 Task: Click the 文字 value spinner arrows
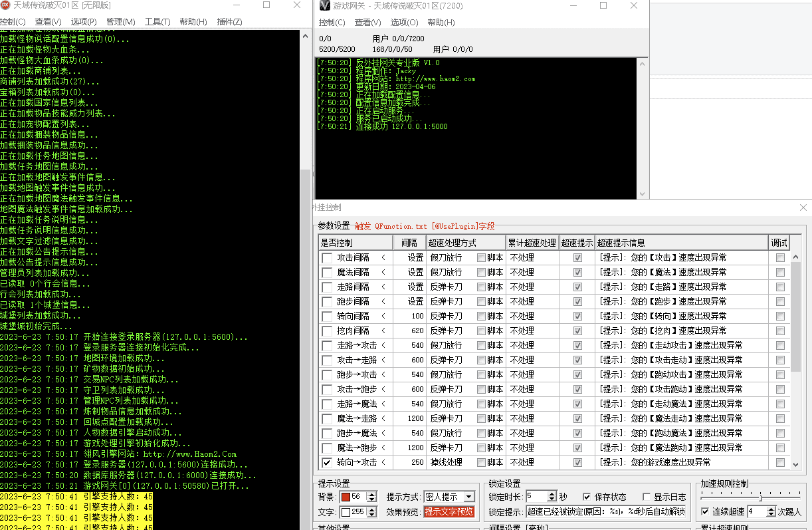click(x=371, y=512)
